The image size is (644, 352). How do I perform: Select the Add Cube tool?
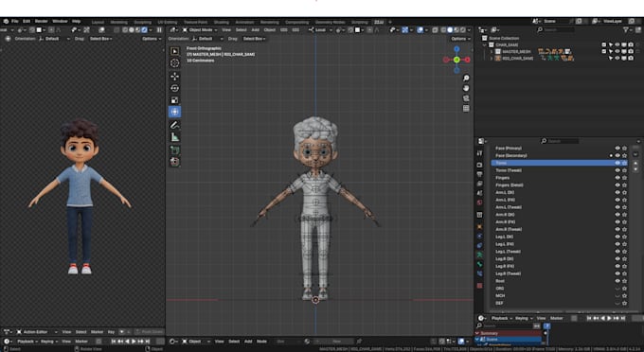174,150
